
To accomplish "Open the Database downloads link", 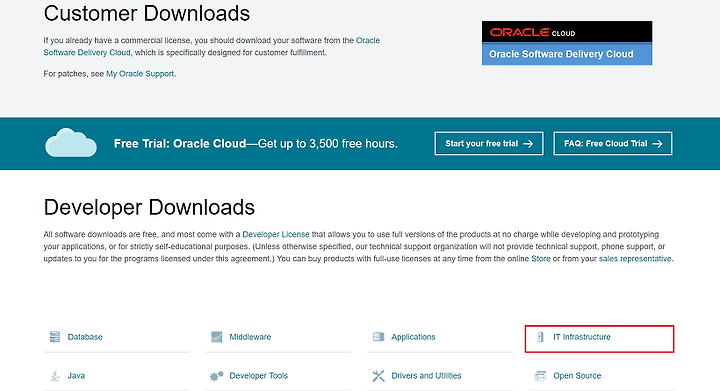I will tap(85, 337).
